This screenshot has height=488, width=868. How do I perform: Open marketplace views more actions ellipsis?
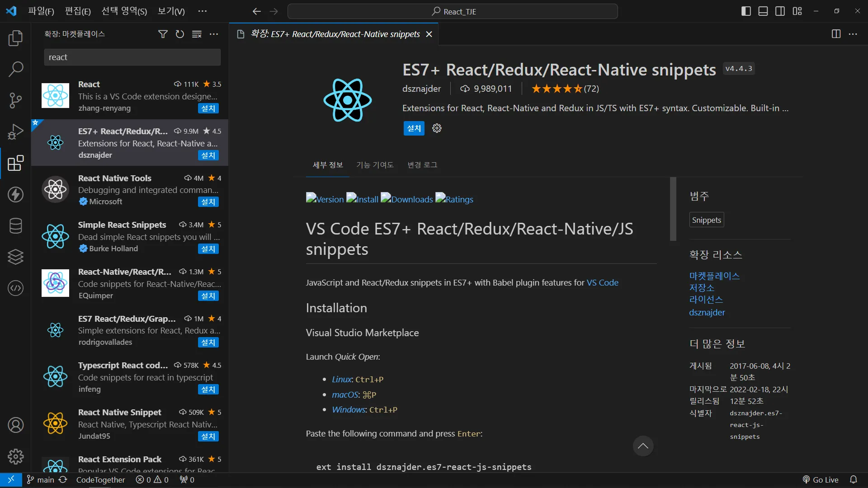click(x=214, y=34)
